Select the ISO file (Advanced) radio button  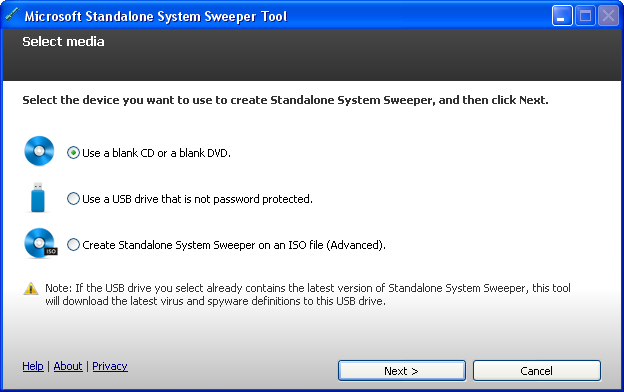coord(73,244)
